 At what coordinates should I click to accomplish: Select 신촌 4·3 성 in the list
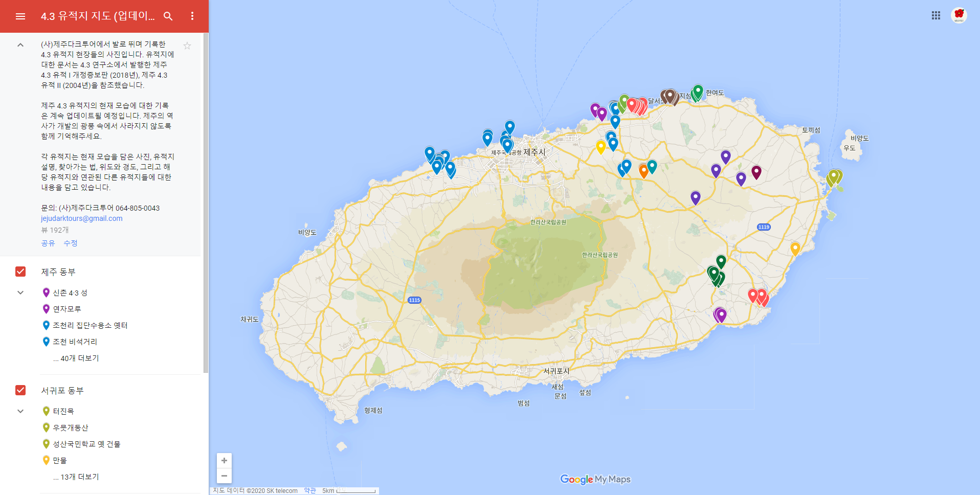tap(70, 292)
